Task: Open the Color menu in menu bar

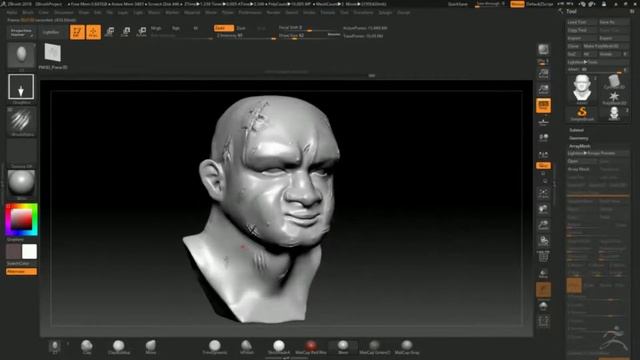Action: coord(43,13)
